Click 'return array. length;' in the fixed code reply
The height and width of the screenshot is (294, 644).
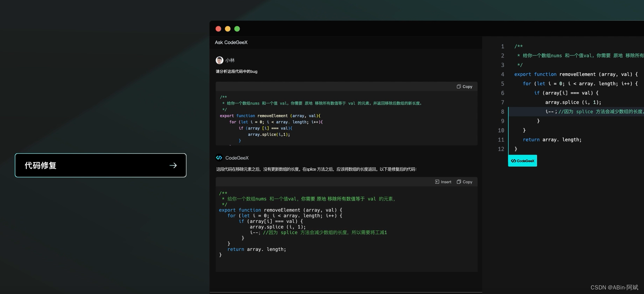(x=257, y=249)
